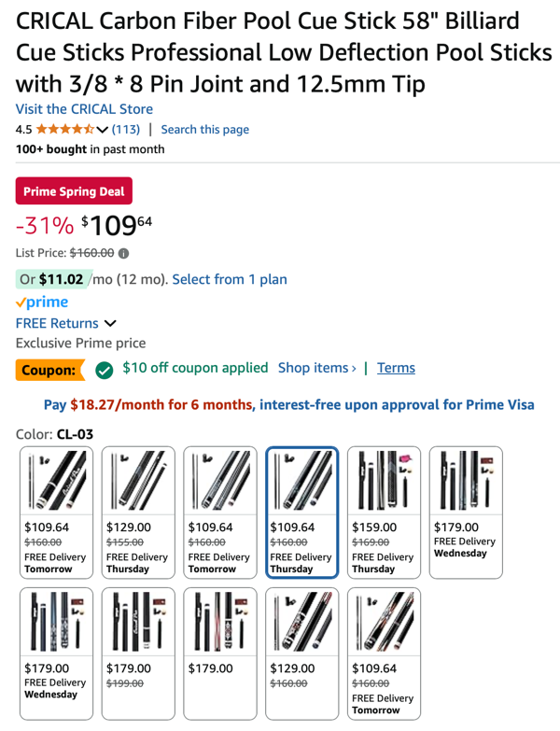Click the Prime Visa monthly payment offer
This screenshot has height=731, width=560.
point(289,404)
